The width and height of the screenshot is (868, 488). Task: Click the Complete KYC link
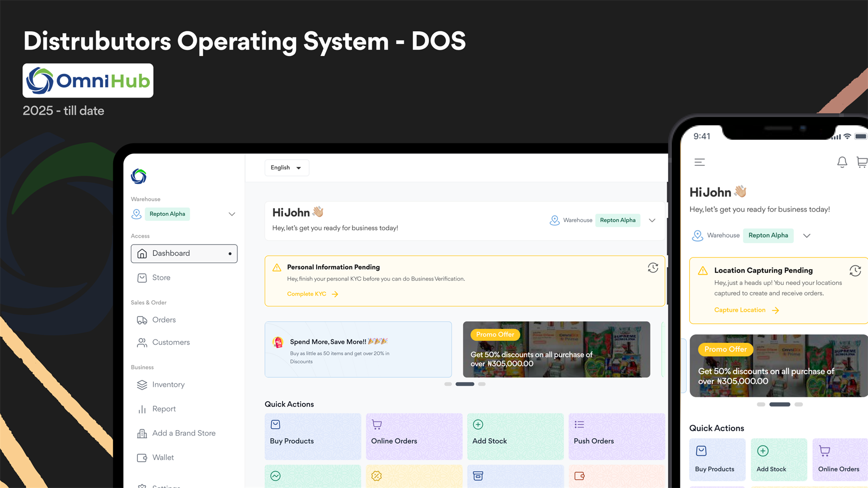pyautogui.click(x=312, y=294)
